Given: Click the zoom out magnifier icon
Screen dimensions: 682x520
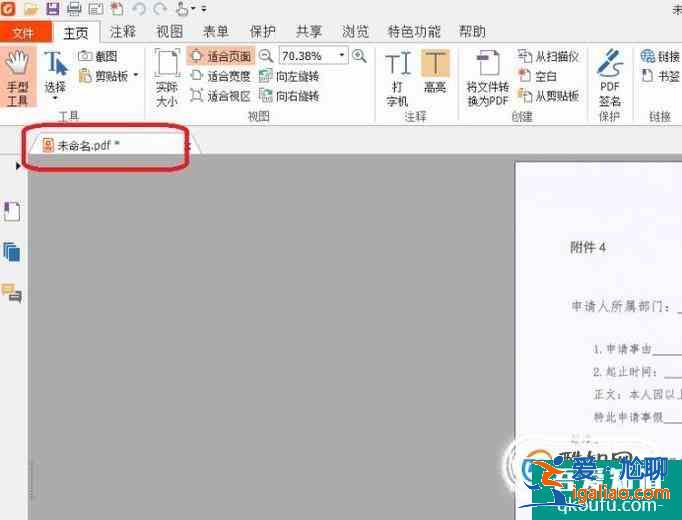Looking at the screenshot, I should pyautogui.click(x=265, y=56).
